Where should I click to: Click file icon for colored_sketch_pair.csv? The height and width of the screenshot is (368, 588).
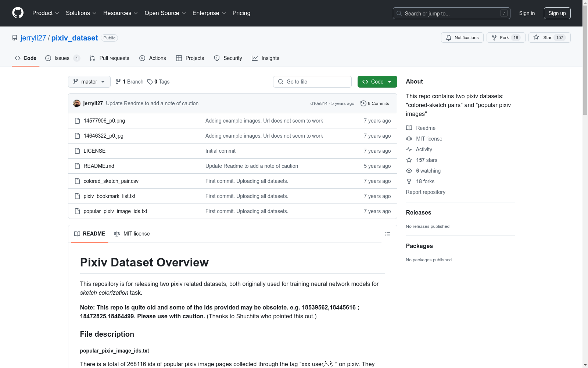[x=77, y=181]
